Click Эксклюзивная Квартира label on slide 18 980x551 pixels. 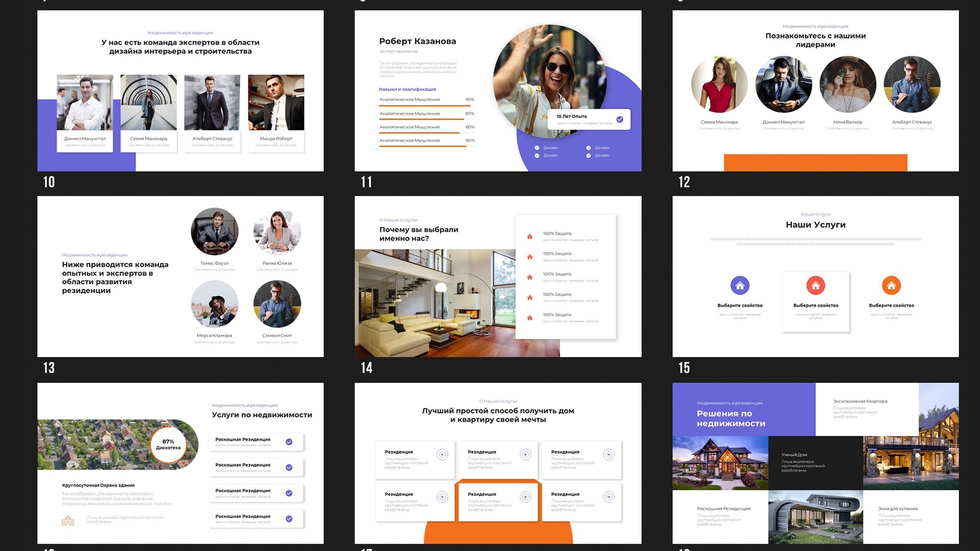[860, 402]
